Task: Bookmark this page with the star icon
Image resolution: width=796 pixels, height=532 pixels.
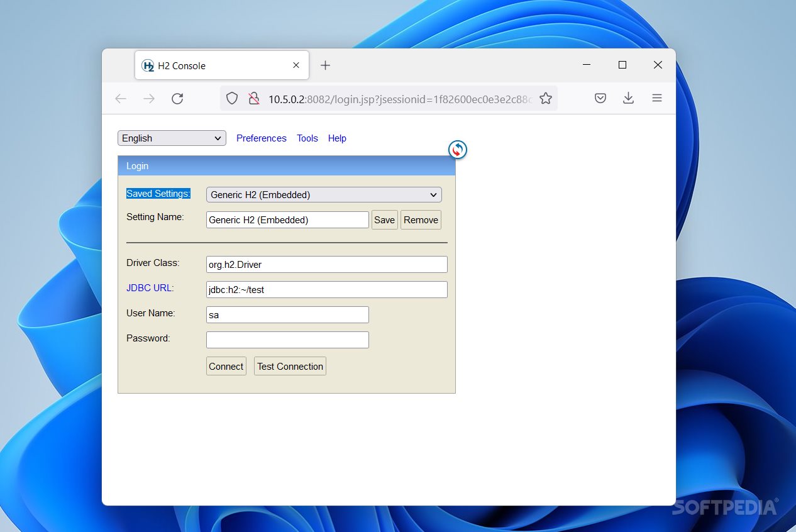Action: [x=546, y=99]
